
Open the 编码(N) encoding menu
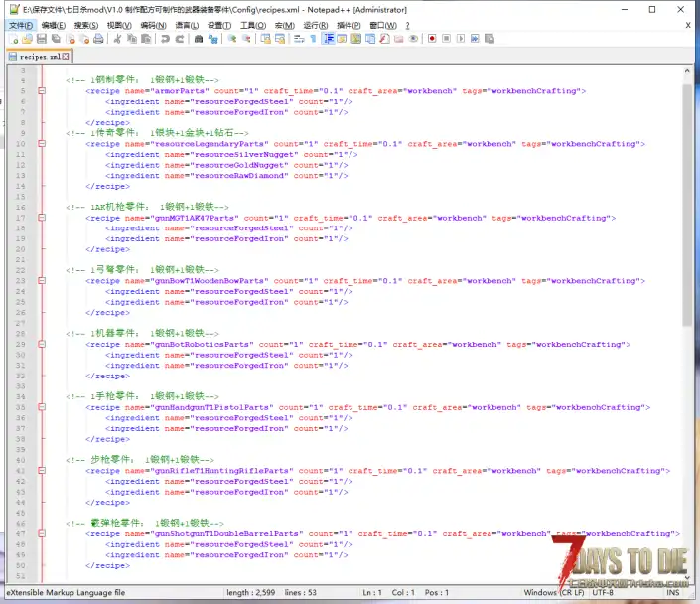(153, 26)
